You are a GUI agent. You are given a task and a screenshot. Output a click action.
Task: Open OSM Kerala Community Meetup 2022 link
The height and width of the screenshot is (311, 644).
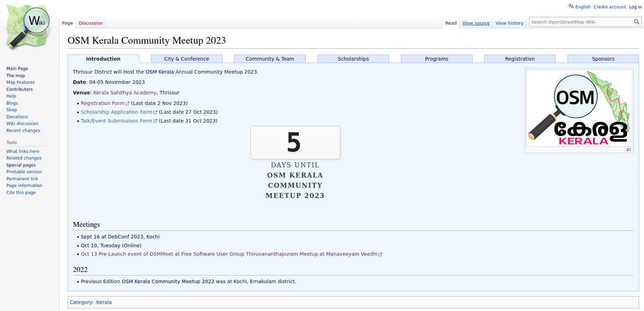(168, 281)
